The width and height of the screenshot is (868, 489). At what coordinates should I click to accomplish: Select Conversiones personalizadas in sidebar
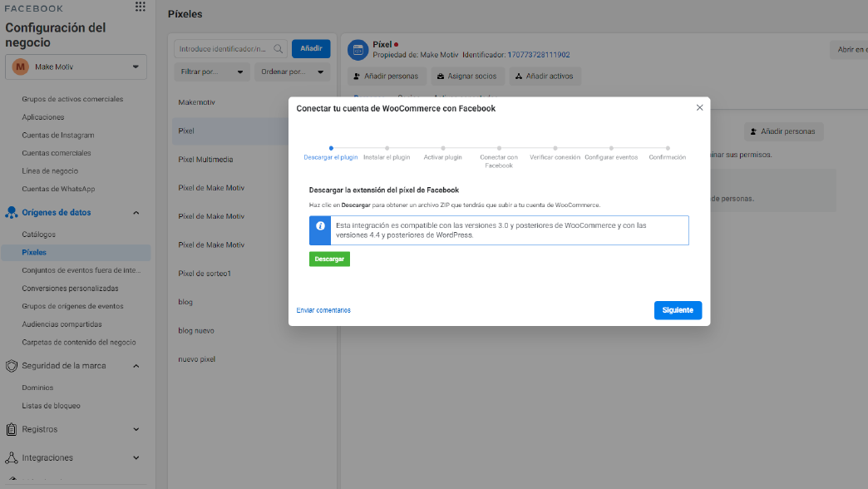tap(70, 289)
